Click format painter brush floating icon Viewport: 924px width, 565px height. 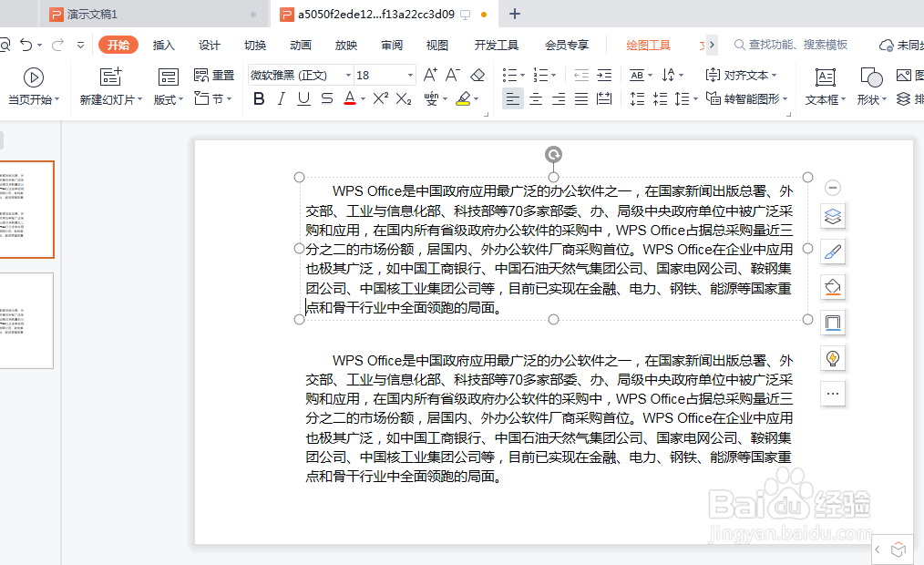[833, 252]
